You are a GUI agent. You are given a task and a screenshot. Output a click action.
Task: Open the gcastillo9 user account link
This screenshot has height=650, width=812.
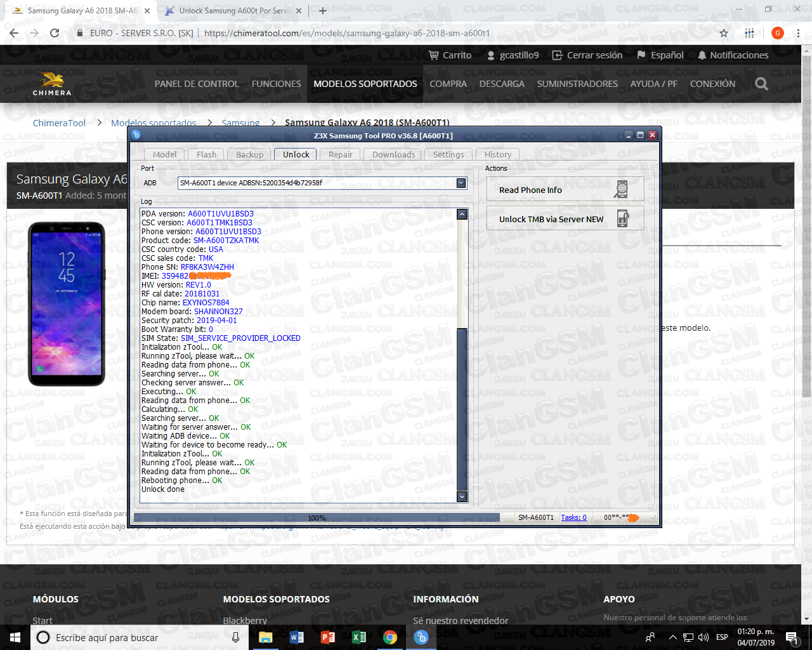pyautogui.click(x=513, y=55)
